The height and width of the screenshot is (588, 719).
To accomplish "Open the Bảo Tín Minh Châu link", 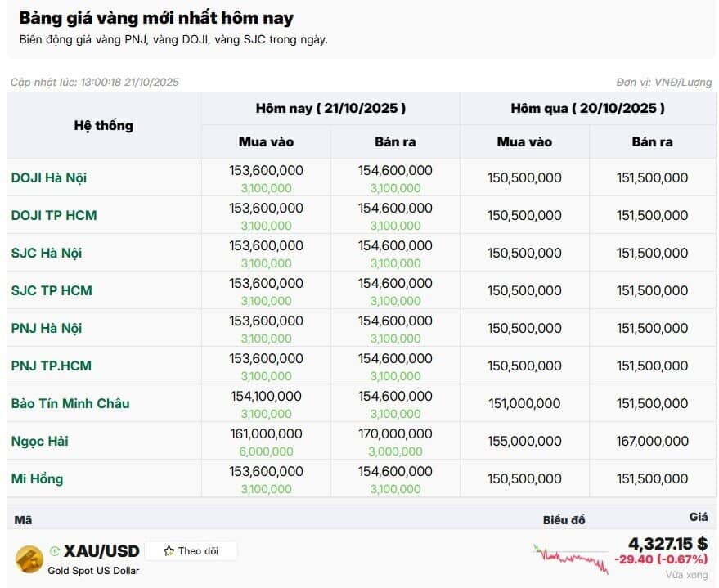I will [x=70, y=403].
